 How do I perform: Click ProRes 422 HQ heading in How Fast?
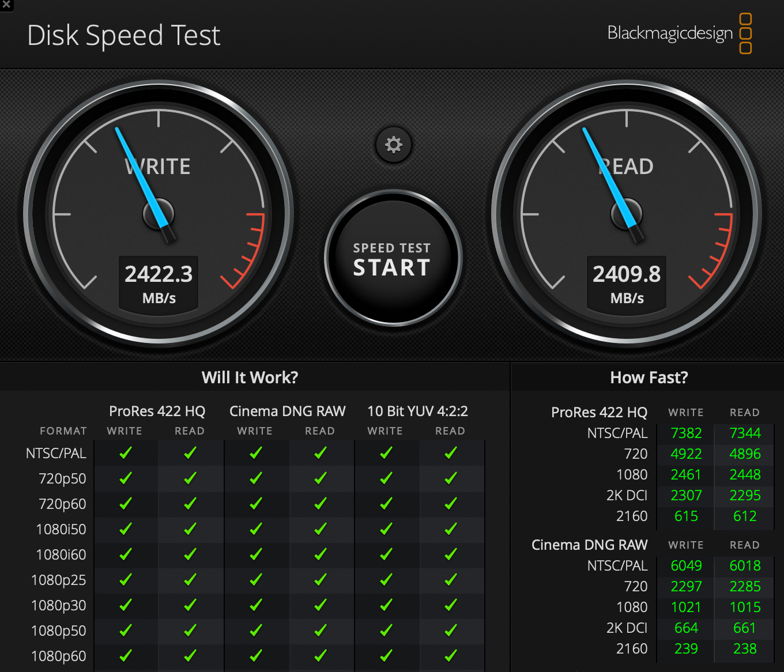599,412
